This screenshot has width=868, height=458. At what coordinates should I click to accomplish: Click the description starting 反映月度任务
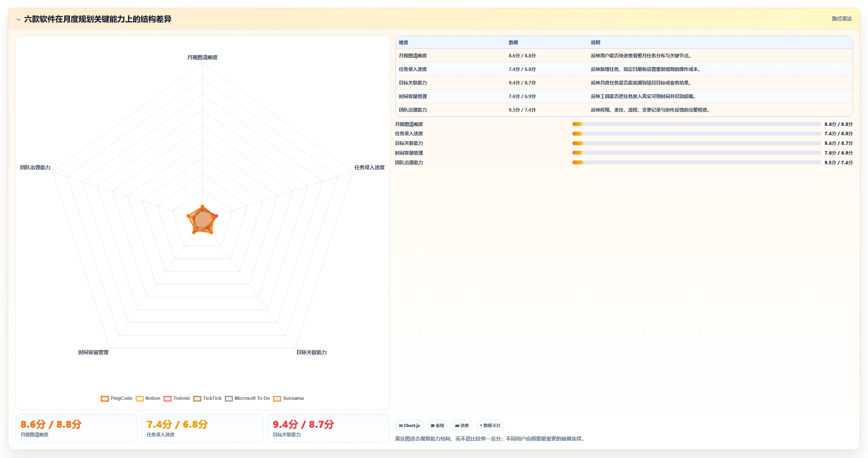tap(642, 83)
